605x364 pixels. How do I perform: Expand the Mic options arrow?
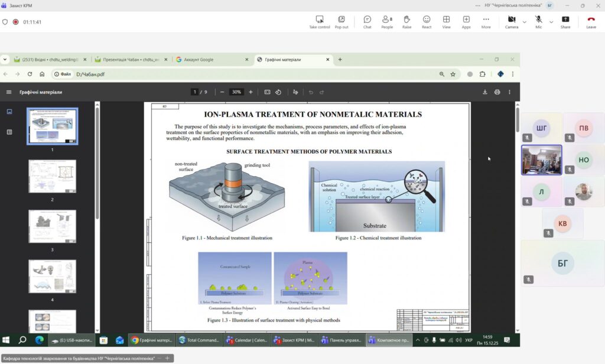point(551,22)
